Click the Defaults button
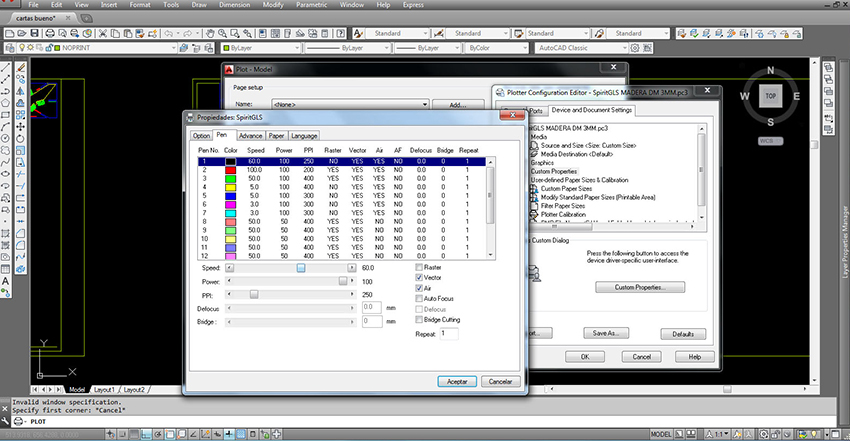Screen dimensions: 850x441 [x=683, y=334]
